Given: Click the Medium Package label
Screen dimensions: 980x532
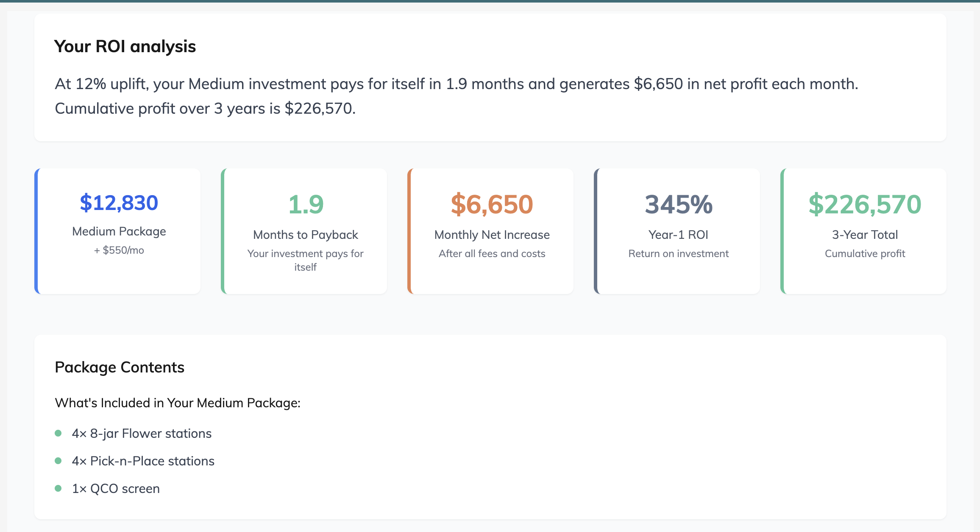Looking at the screenshot, I should coord(119,232).
